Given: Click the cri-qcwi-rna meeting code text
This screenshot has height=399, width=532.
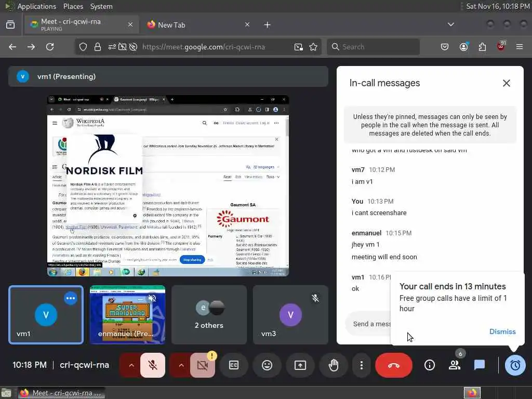Looking at the screenshot, I should 84,365.
